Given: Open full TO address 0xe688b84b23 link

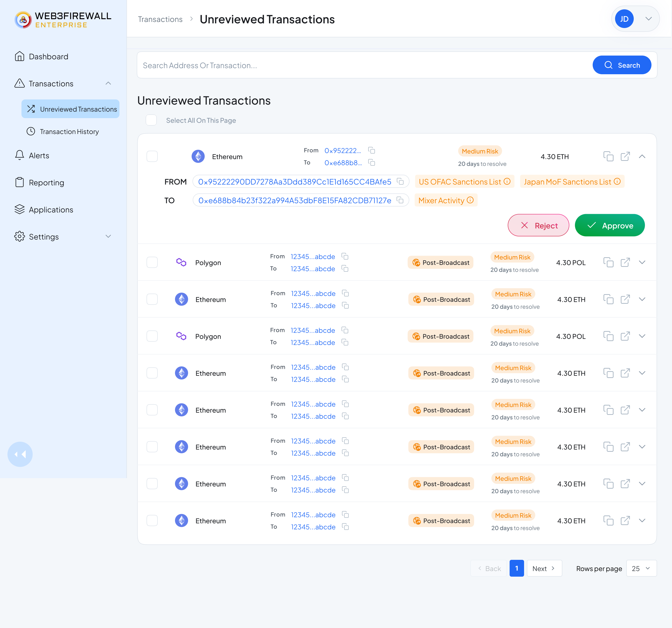Looking at the screenshot, I should (294, 200).
